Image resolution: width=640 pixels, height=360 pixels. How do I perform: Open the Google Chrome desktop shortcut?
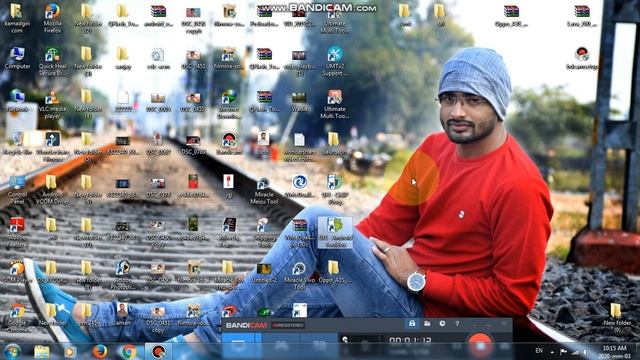[17, 318]
